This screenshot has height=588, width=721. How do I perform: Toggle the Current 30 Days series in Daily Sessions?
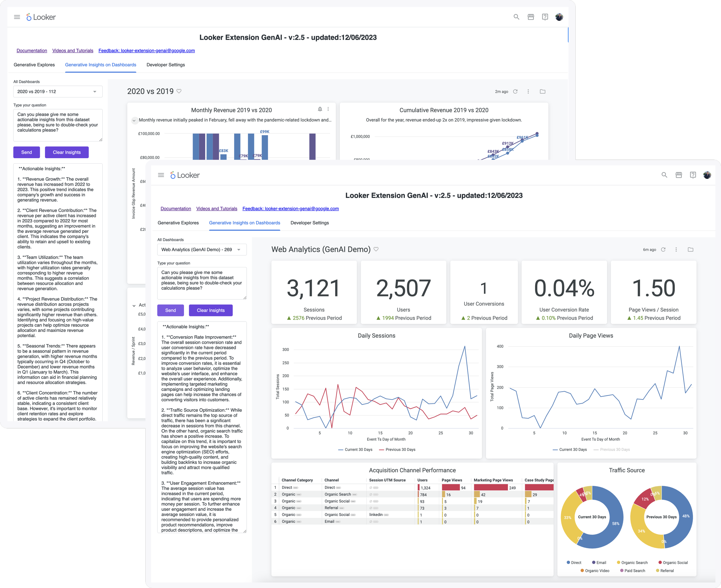356,449
